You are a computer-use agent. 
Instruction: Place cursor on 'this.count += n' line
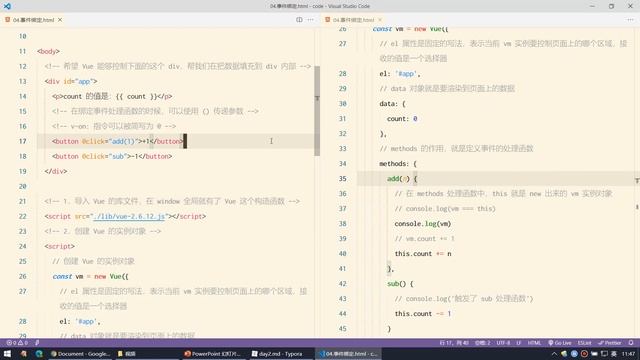click(423, 254)
